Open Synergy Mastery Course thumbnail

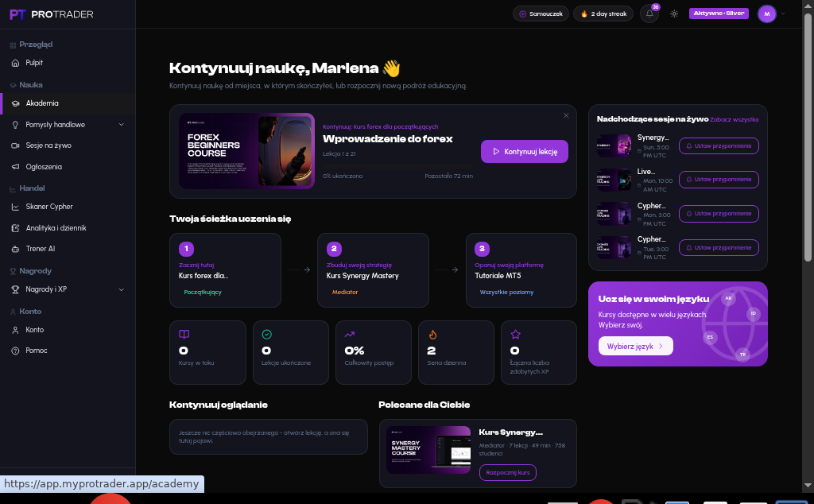[x=428, y=450]
